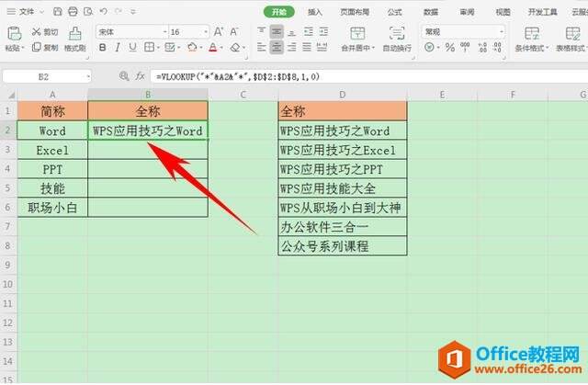Toggle bottom vertical alignment
588x385 pixels.
[292, 32]
